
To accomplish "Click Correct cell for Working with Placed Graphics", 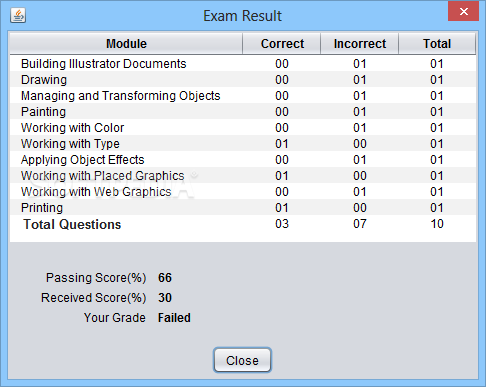I will (282, 175).
